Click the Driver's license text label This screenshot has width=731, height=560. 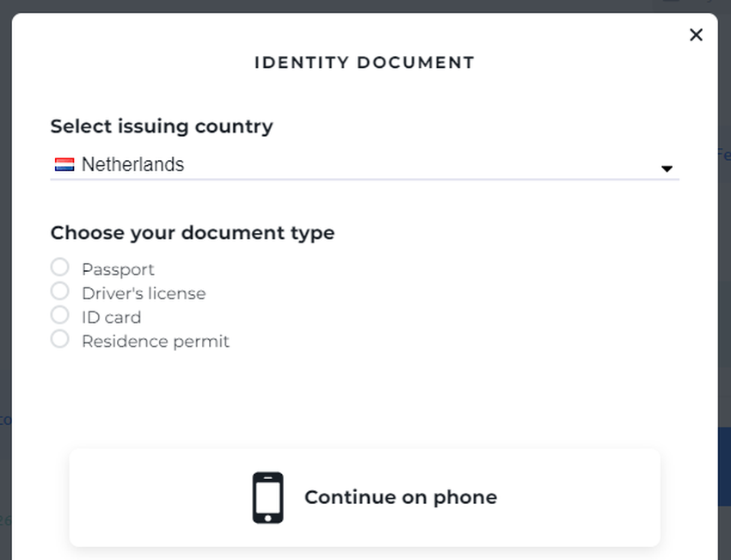[x=144, y=293]
